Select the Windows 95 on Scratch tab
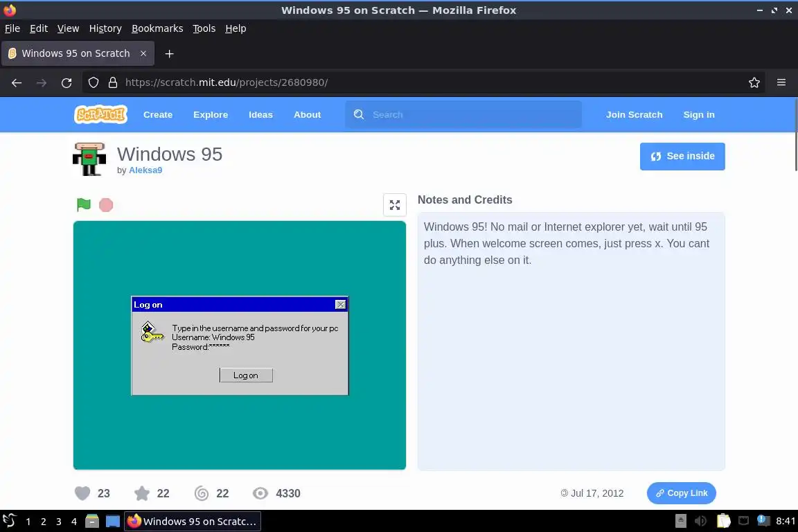The height and width of the screenshot is (532, 798). [78, 53]
